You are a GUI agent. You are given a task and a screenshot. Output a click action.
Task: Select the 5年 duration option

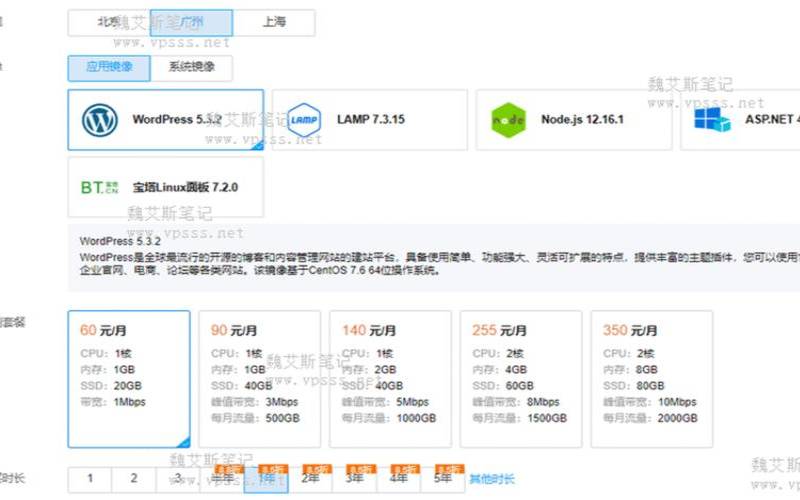(442, 479)
